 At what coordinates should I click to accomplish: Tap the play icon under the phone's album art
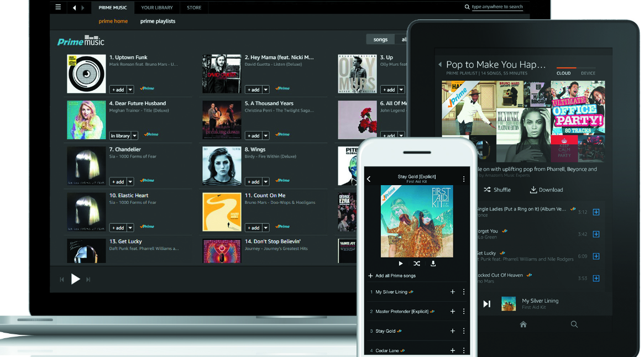(400, 264)
